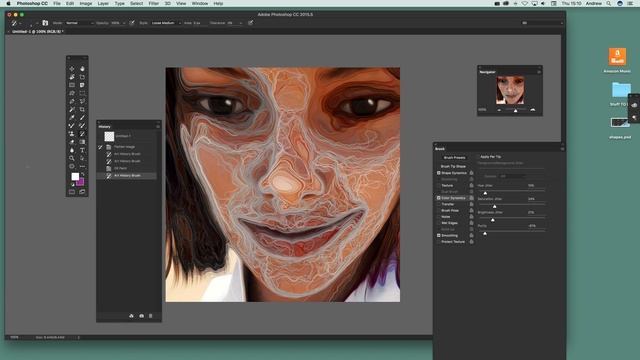Select the Crop tool in the toolbox
Viewport: 640px width, 360px height.
(x=82, y=109)
